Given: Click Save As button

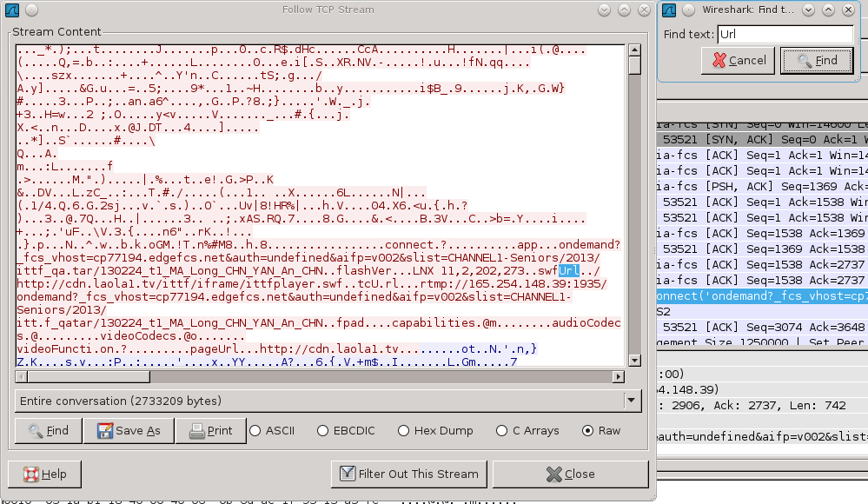Looking at the screenshot, I should click(129, 430).
